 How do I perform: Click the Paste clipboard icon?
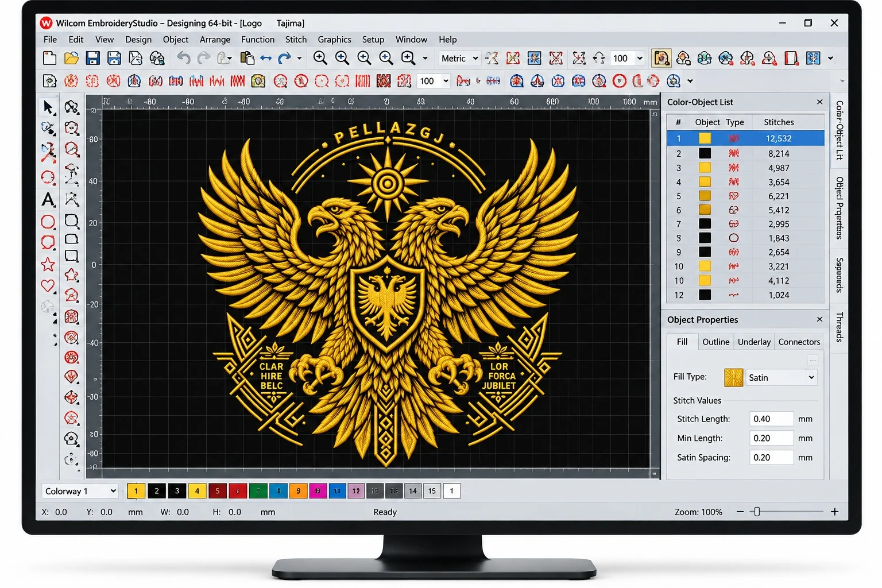247,58
